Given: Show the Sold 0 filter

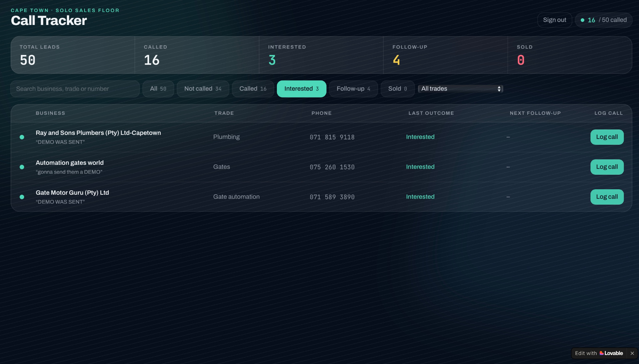Looking at the screenshot, I should coord(398,89).
